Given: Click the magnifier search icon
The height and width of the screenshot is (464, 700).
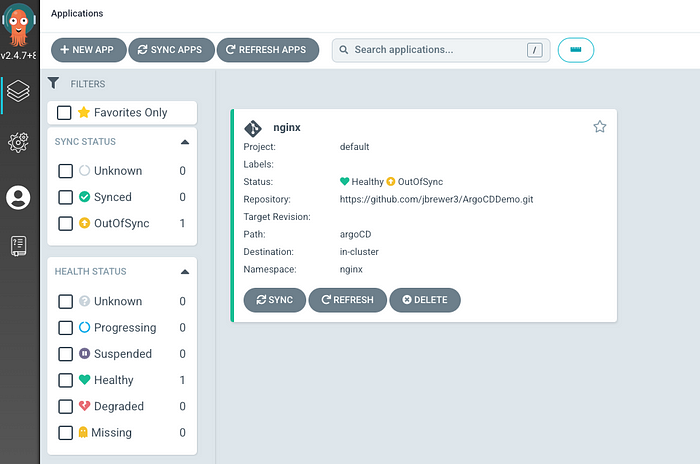Looking at the screenshot, I should (343, 50).
